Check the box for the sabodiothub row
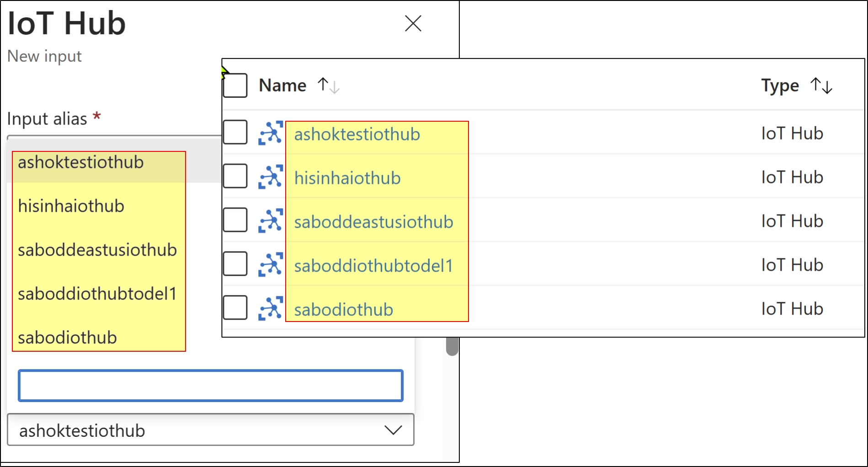Screen dimensions: 868x467 point(235,308)
